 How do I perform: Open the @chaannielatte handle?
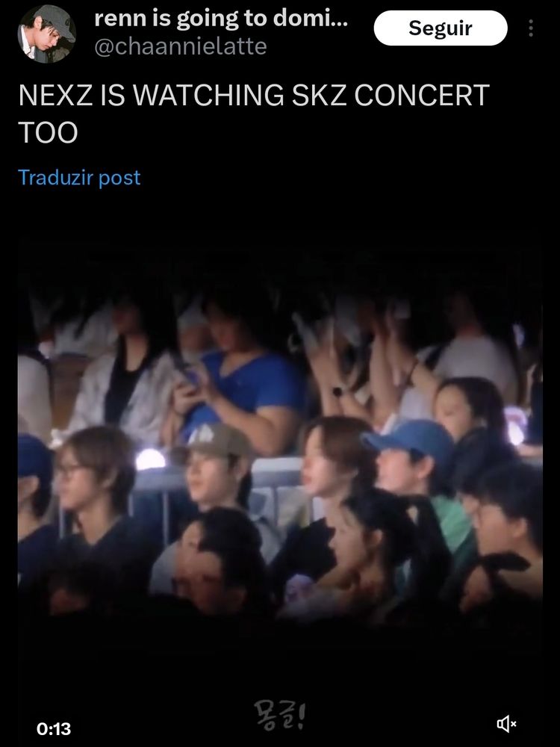tap(181, 46)
